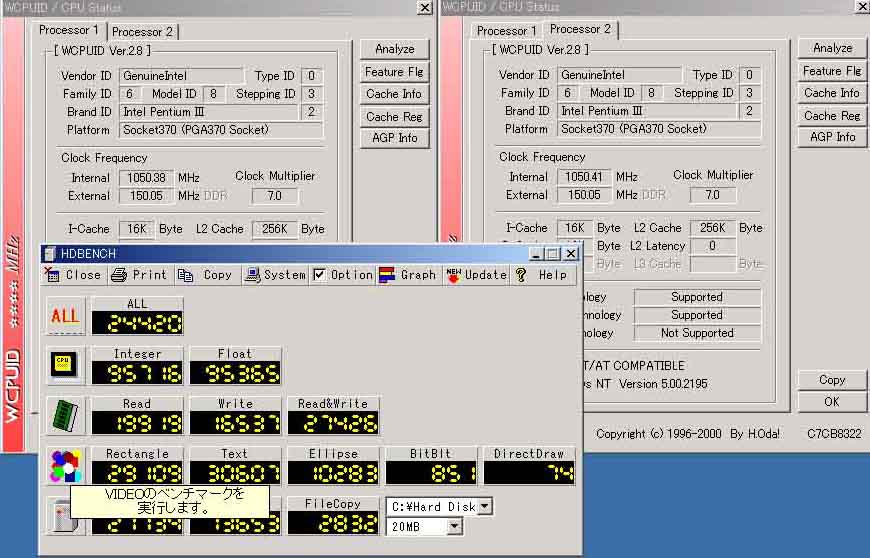Click the Ellipse score value

[333, 473]
